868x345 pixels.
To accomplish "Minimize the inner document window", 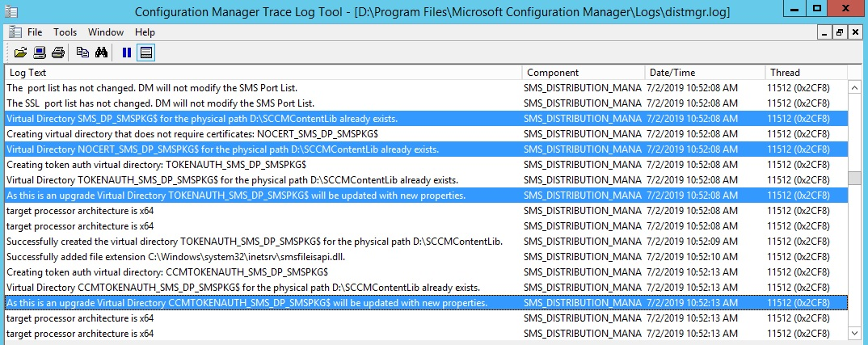I will tap(825, 32).
